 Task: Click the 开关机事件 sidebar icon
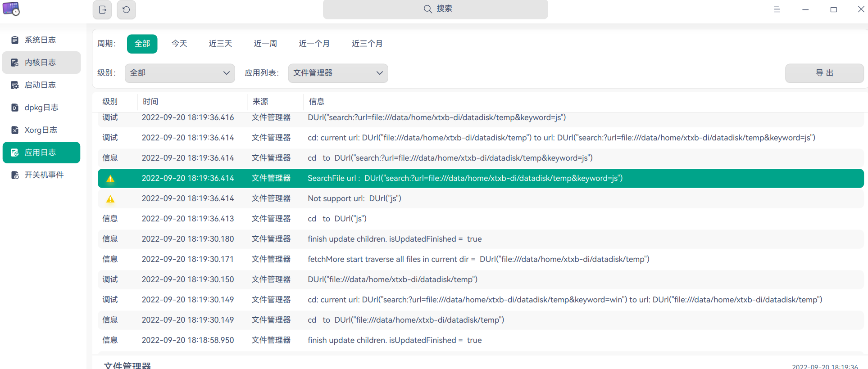point(15,175)
